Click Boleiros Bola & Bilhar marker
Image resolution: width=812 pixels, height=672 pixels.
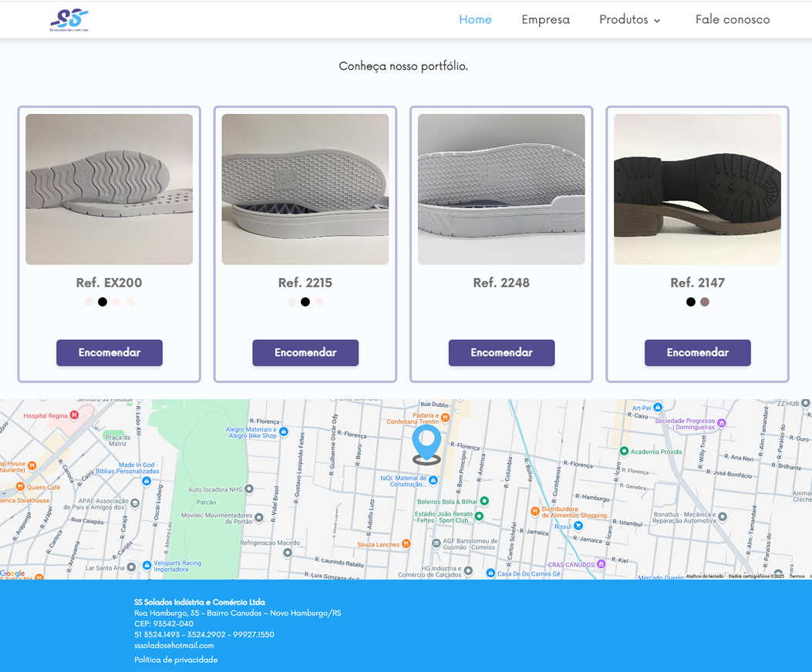pos(484,501)
